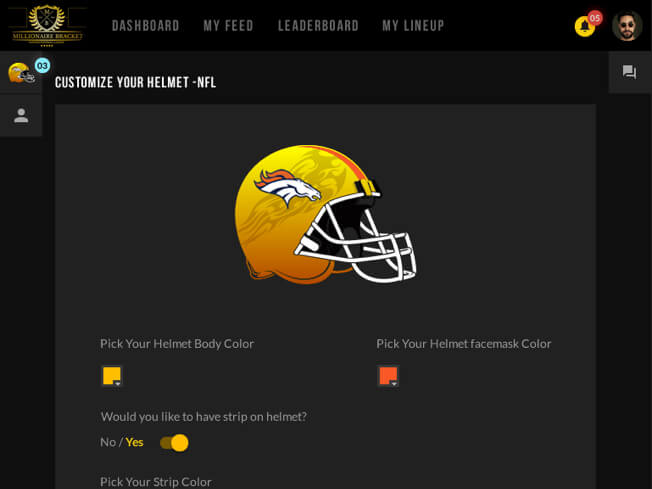Pick the yellow helmet body color swatch
The image size is (652, 489).
tap(112, 376)
